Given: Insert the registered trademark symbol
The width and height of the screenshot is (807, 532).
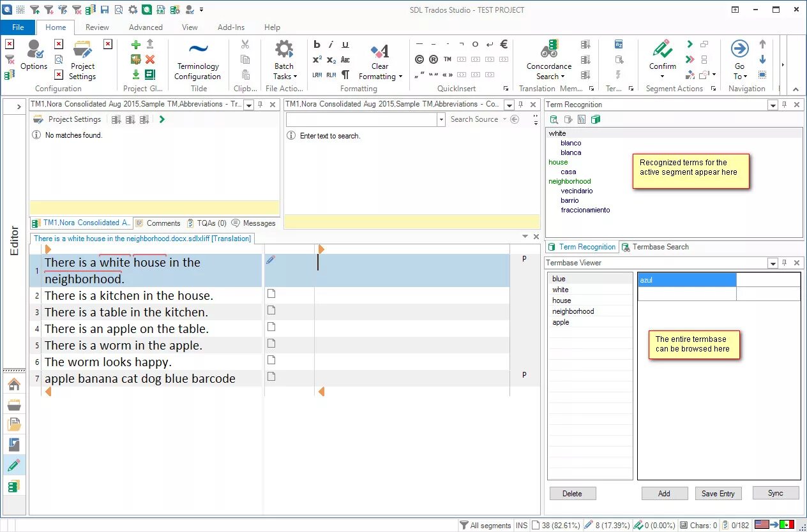Looking at the screenshot, I should [434, 59].
